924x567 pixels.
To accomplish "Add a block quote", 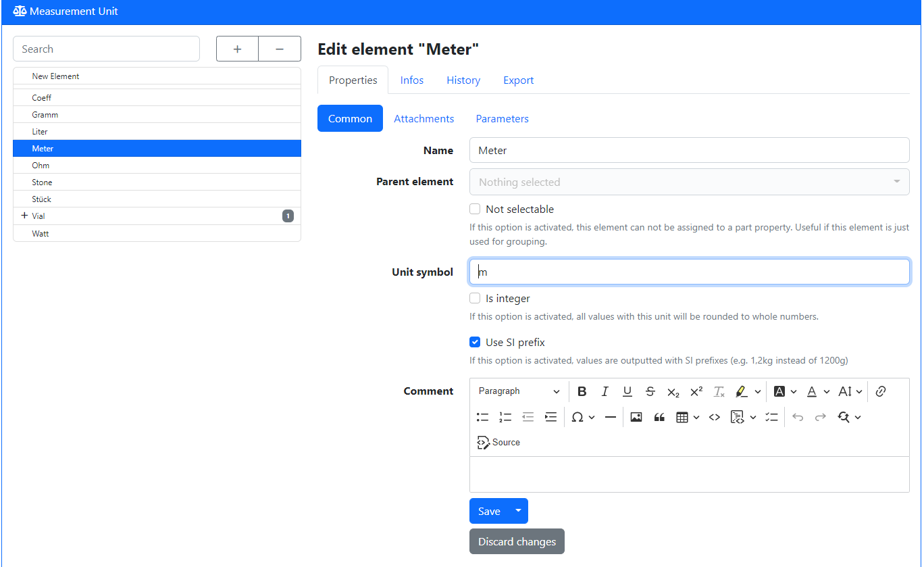I will tap(659, 417).
